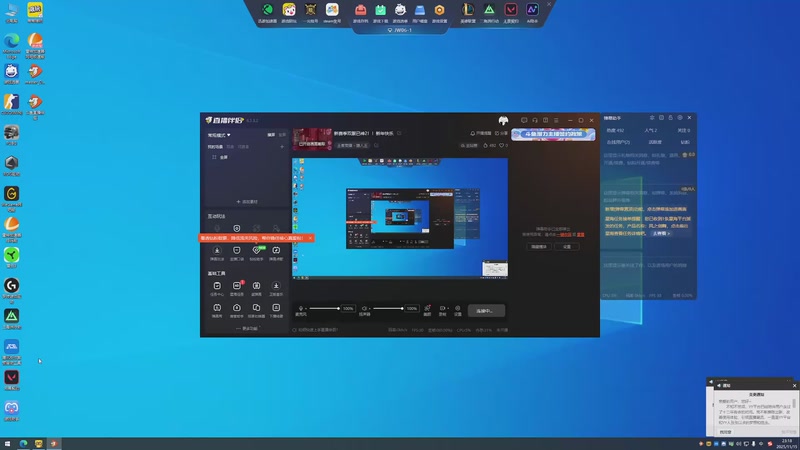The image size is (800, 450).
Task: Open the third icon in bottom tools row
Action: (x=257, y=310)
